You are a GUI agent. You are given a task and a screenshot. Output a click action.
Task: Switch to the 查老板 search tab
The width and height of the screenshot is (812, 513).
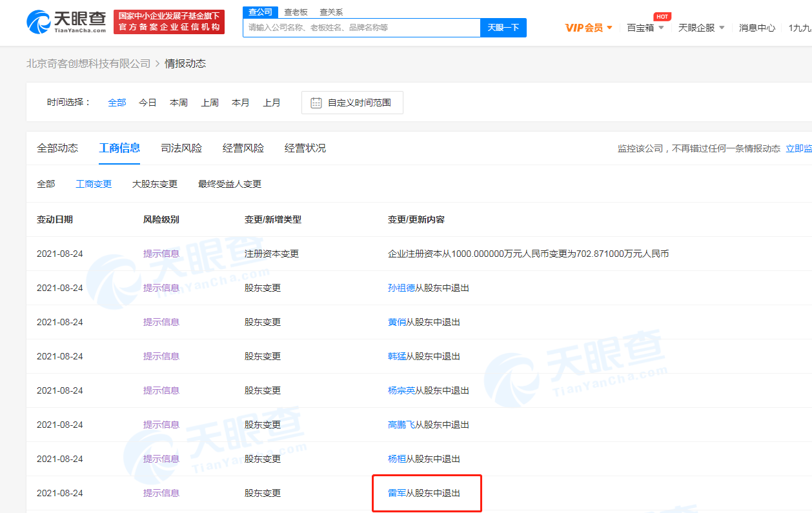(x=296, y=12)
